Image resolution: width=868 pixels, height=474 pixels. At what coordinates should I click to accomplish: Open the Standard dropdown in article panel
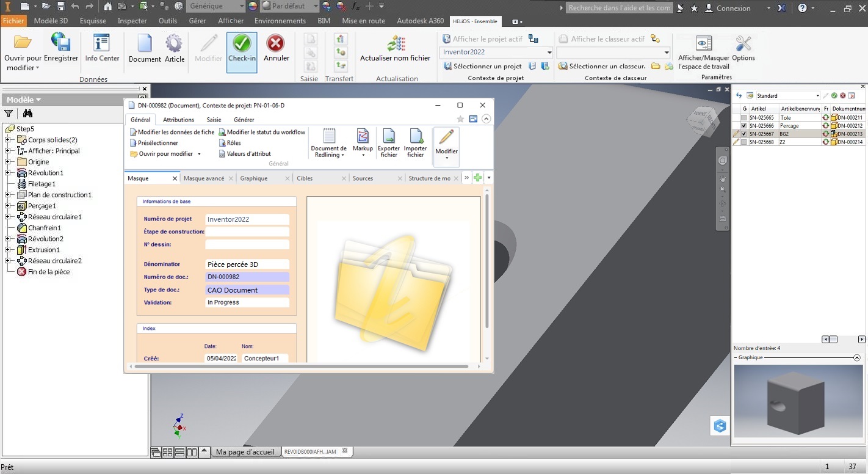817,96
